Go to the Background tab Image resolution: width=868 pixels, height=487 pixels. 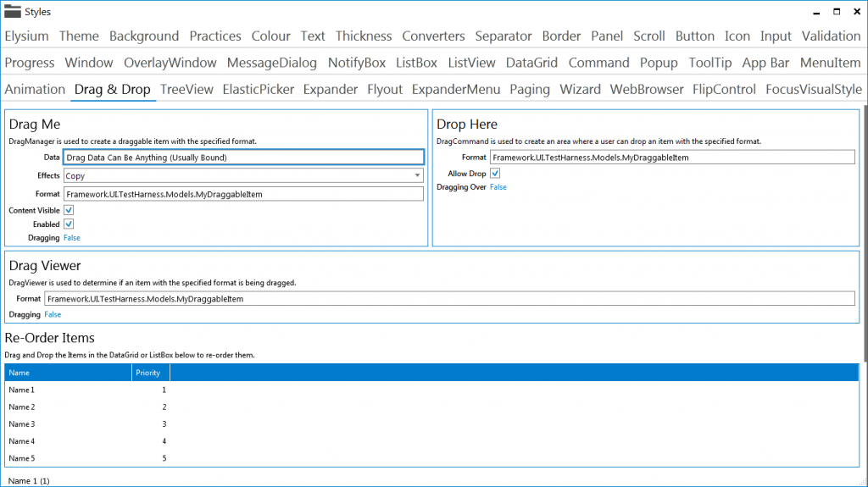tap(144, 36)
